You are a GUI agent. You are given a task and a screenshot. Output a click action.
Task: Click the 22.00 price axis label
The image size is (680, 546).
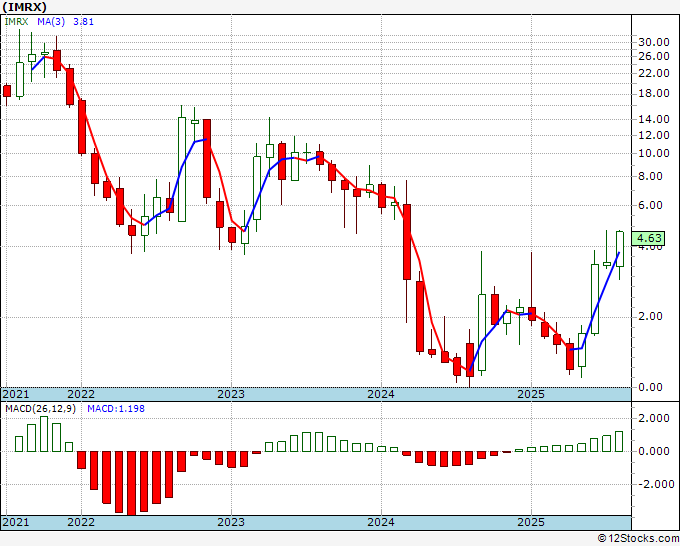tap(654, 73)
